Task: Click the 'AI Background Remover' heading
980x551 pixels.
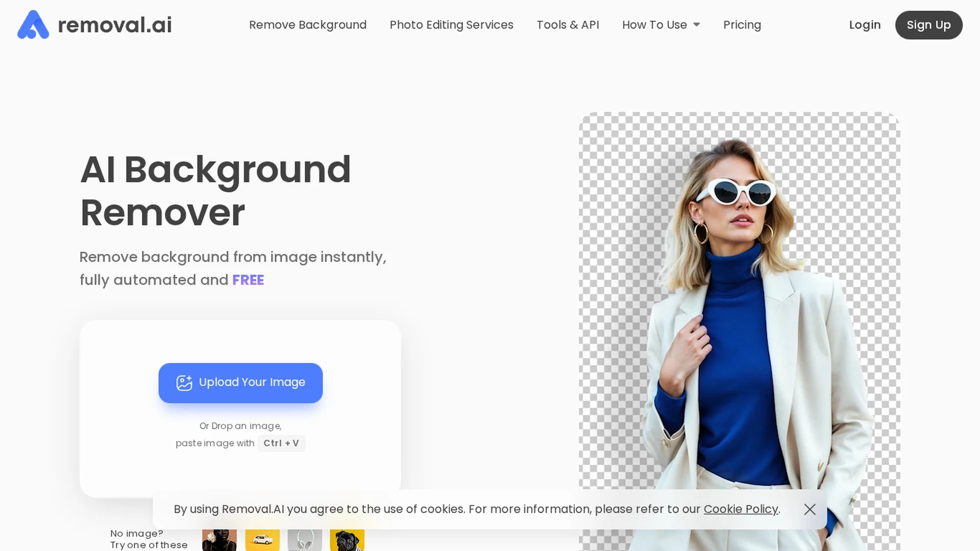Action: pyautogui.click(x=215, y=191)
